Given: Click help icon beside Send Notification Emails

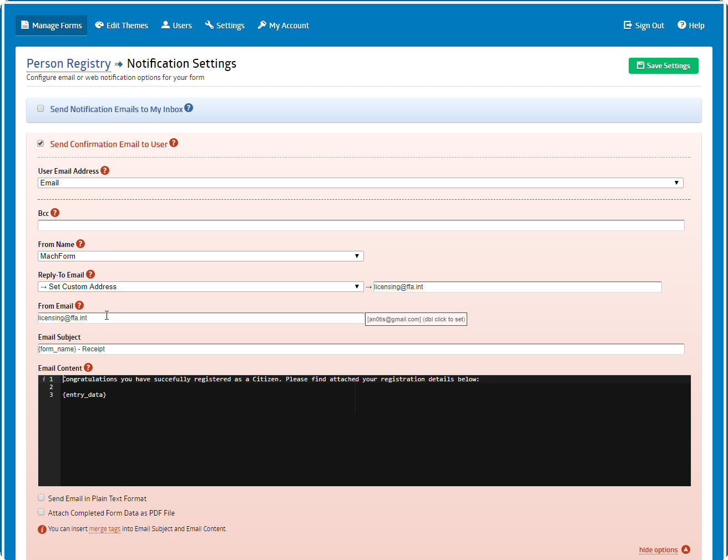Looking at the screenshot, I should (x=189, y=108).
